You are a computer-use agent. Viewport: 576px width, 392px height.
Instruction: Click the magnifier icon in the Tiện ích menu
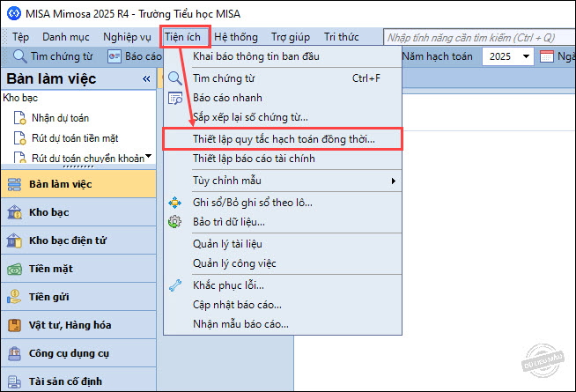[175, 78]
